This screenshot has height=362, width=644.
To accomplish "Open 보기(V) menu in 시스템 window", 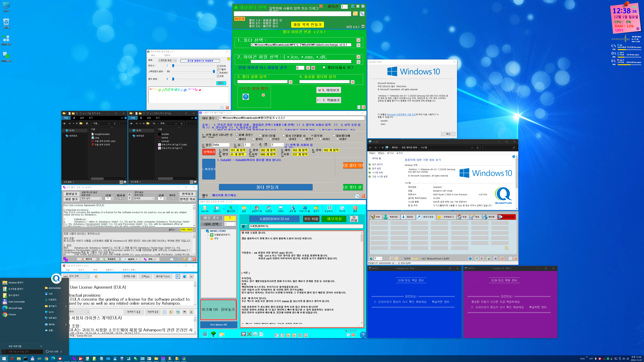I will [390, 153].
